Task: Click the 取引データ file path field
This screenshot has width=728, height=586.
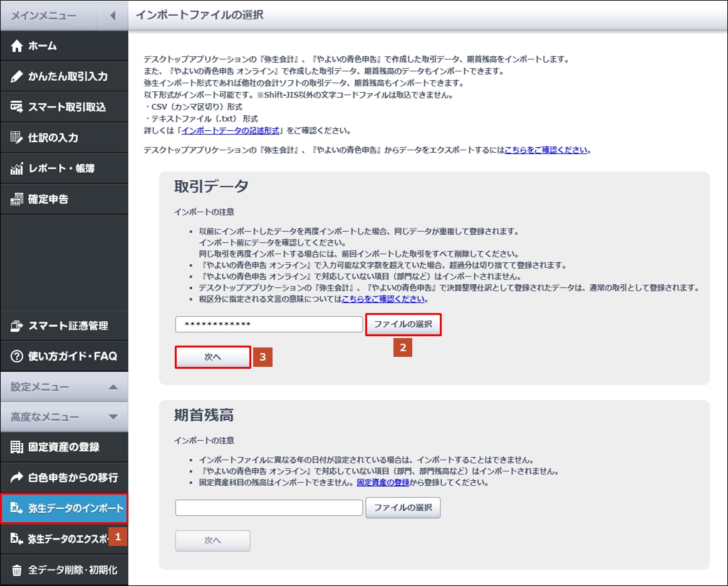Action: tap(269, 324)
